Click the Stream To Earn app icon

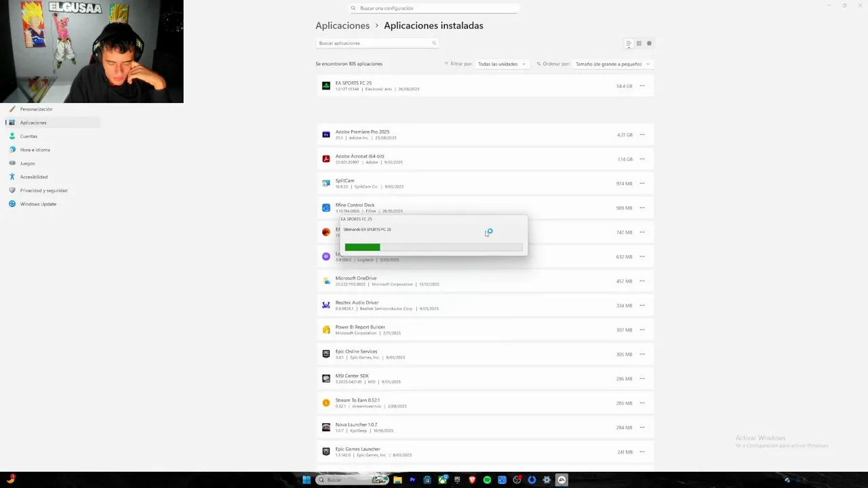(326, 403)
